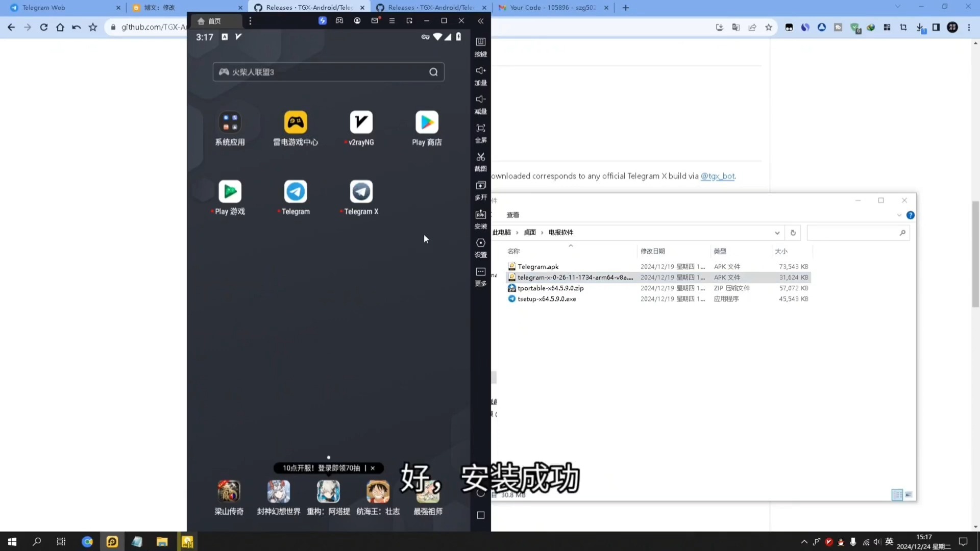The height and width of the screenshot is (551, 980).
Task: Open the 多开 multi-instance tool
Action: tap(480, 185)
